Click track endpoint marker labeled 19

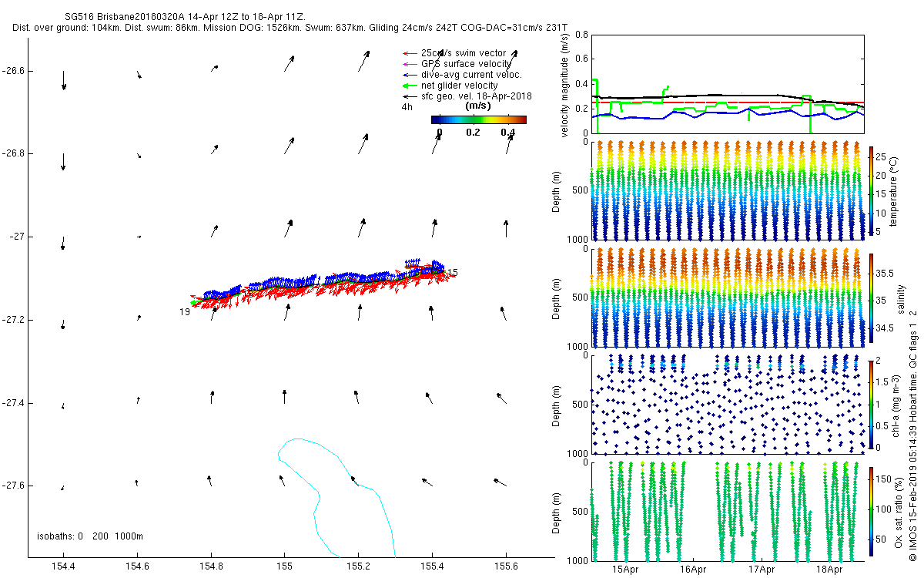coord(185,311)
